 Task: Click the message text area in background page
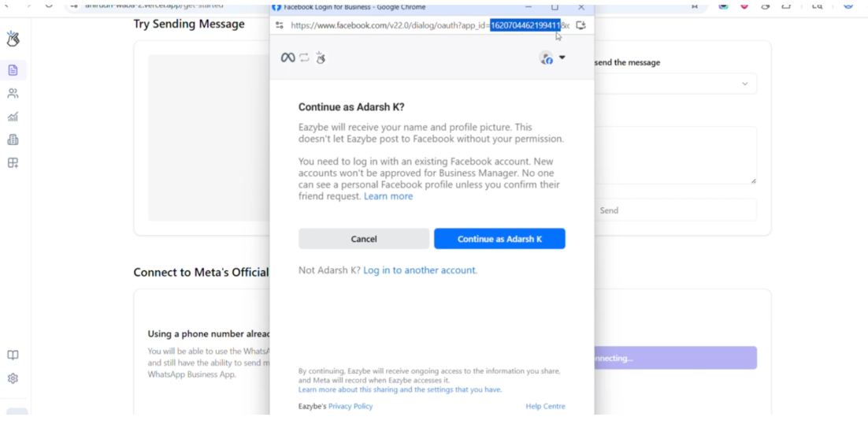(x=675, y=155)
